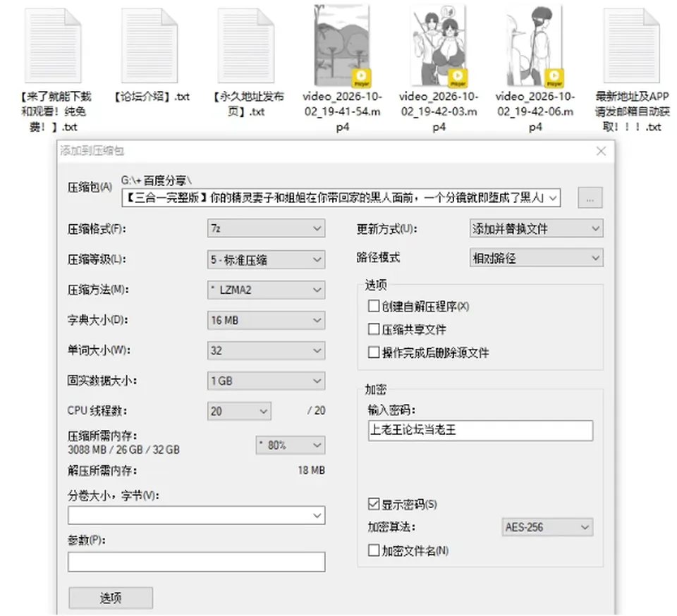Enable 加密文件名 checkbox
The image size is (677, 616).
pyautogui.click(x=374, y=550)
